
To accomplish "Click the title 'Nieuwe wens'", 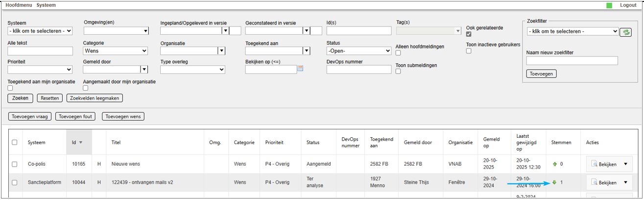I will click(x=126, y=164).
